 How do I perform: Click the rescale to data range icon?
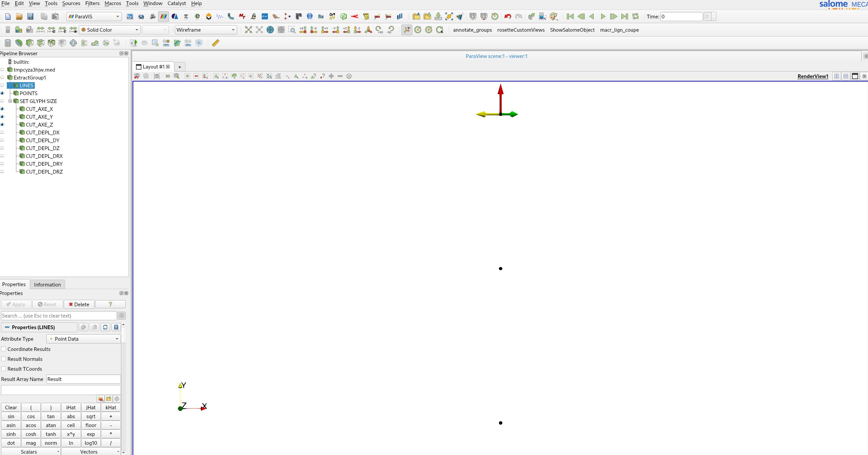(41, 30)
